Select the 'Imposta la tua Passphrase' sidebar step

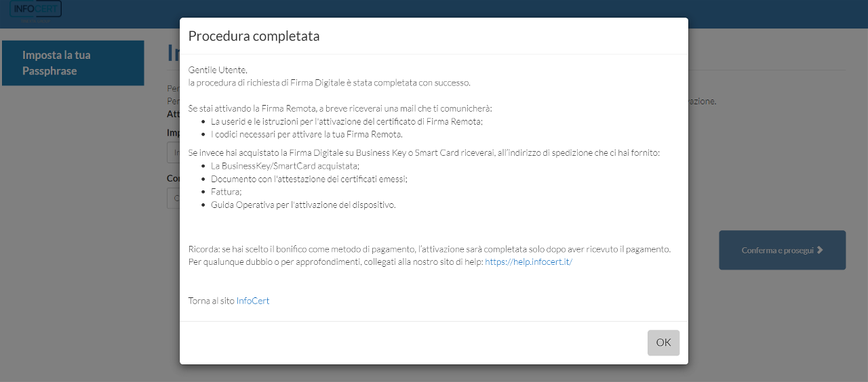coord(73,63)
